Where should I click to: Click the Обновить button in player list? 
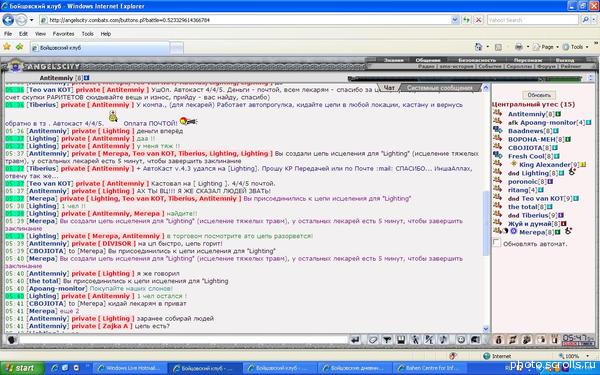click(x=539, y=95)
